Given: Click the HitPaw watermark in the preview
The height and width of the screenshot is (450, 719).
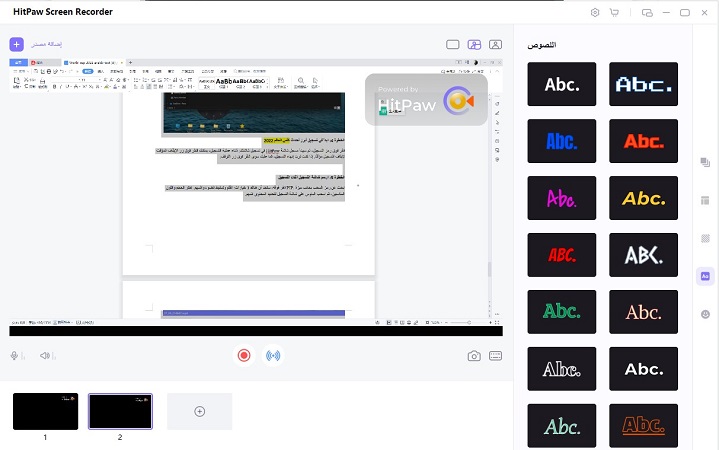Looking at the screenshot, I should tap(426, 100).
